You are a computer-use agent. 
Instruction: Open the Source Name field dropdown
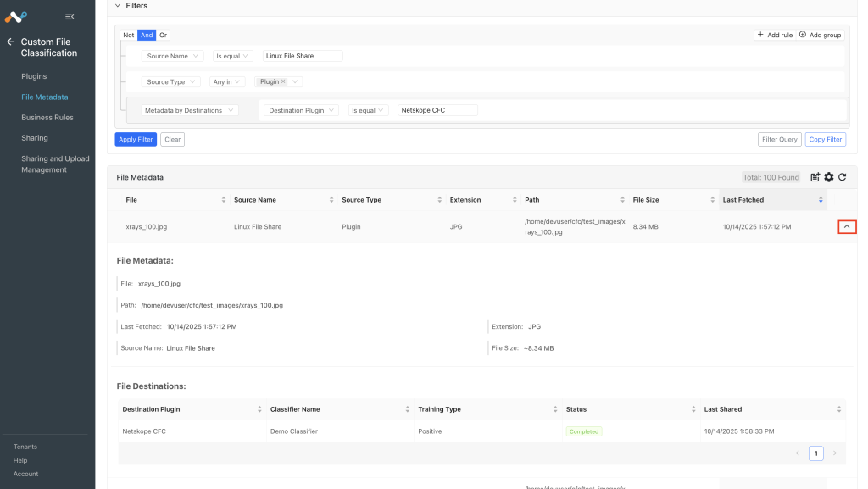172,56
